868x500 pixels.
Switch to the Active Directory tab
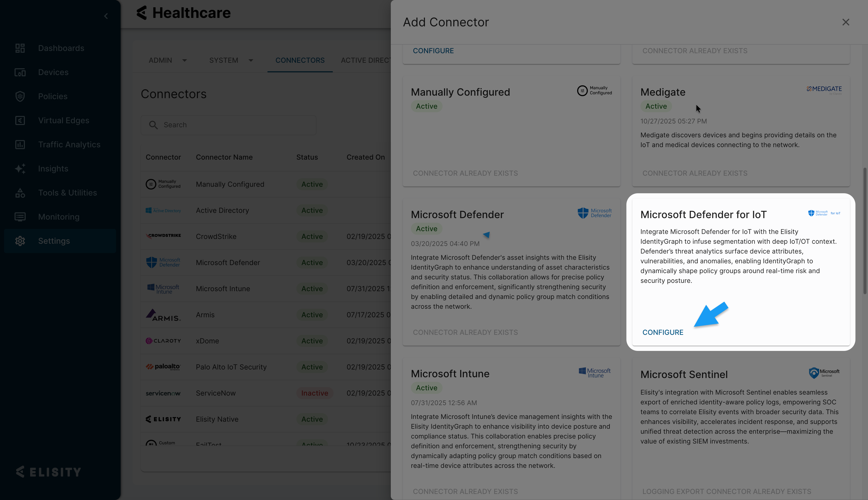coord(365,60)
